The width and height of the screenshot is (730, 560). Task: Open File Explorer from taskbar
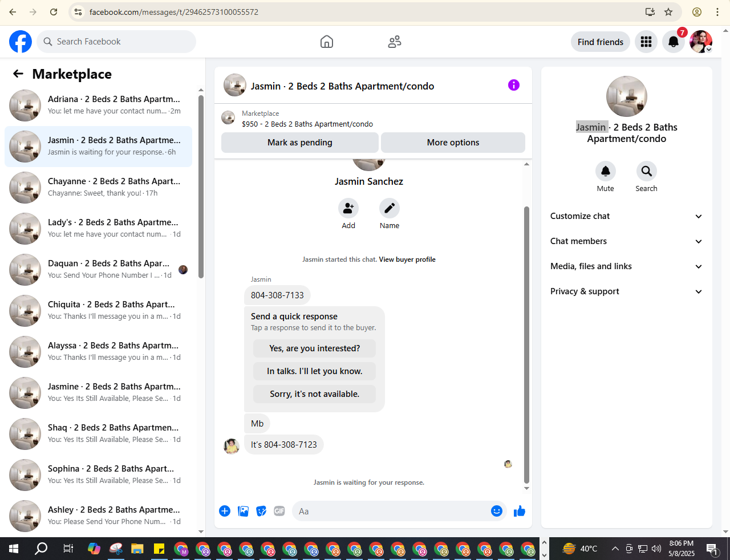click(x=137, y=549)
